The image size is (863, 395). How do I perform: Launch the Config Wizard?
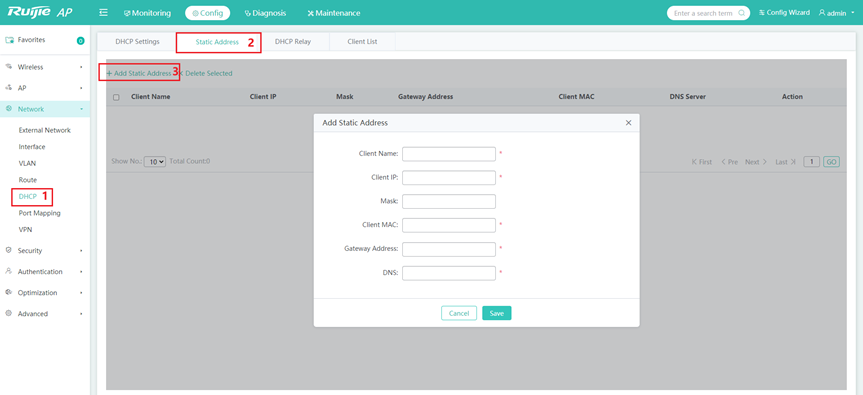coord(784,13)
